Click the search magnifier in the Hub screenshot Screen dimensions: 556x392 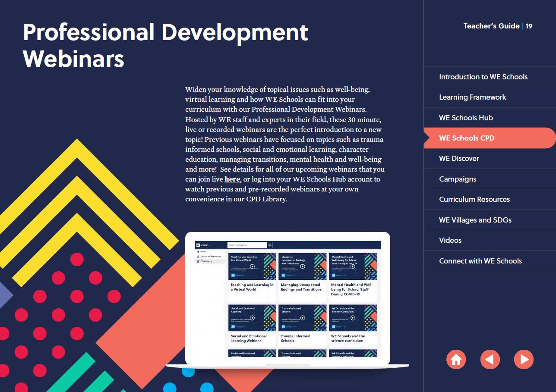tap(270, 245)
